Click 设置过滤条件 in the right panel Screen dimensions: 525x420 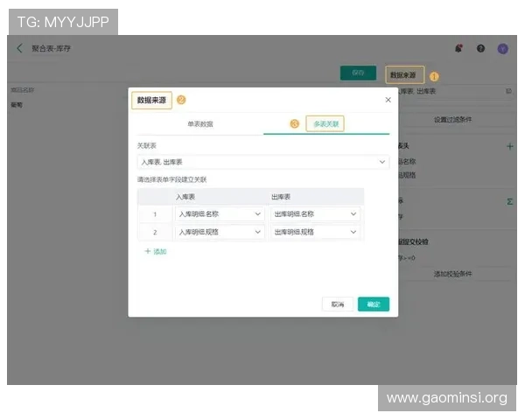coord(452,120)
